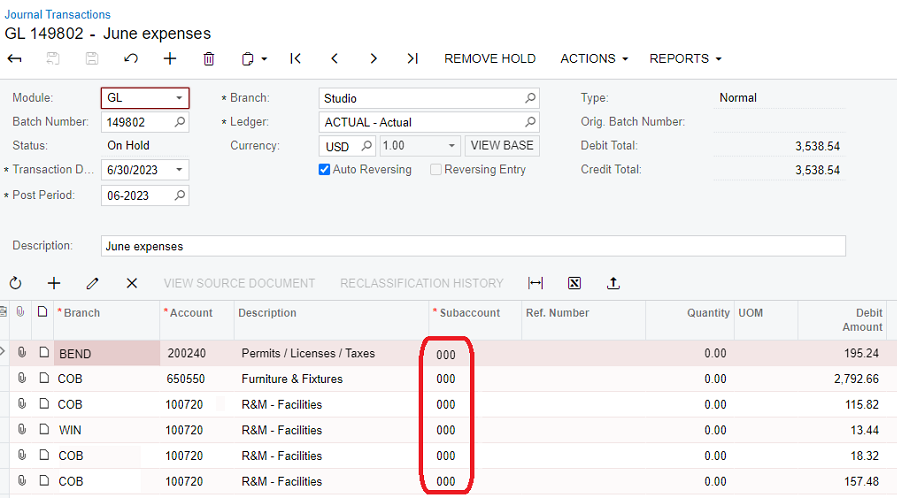Click paperclip column header icon
This screenshot has height=498, width=897.
(x=21, y=312)
